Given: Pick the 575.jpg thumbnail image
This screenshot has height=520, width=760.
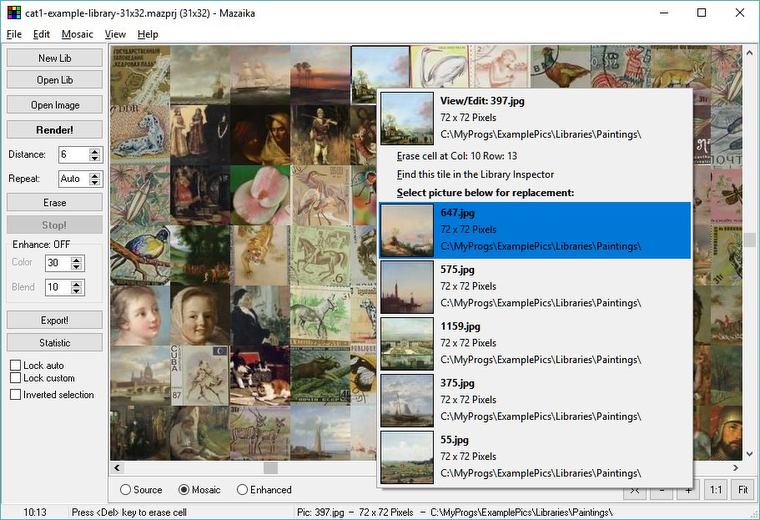Looking at the screenshot, I should pyautogui.click(x=407, y=287).
